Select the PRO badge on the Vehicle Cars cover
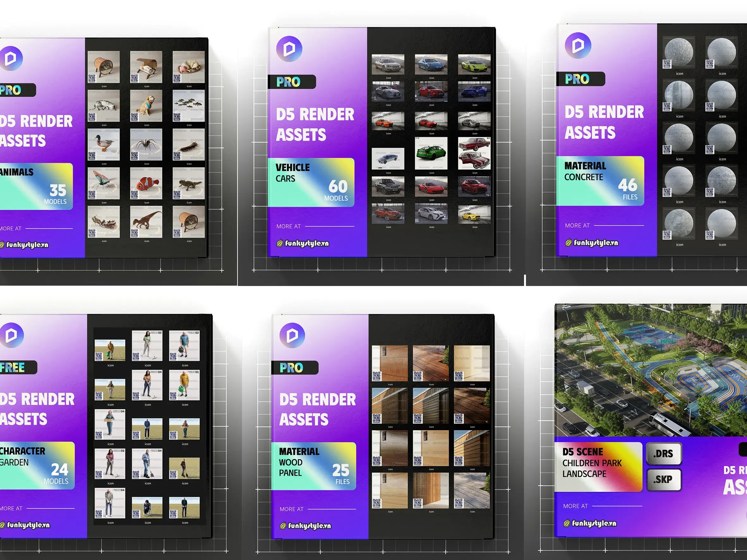The width and height of the screenshot is (747, 560). pos(292,82)
